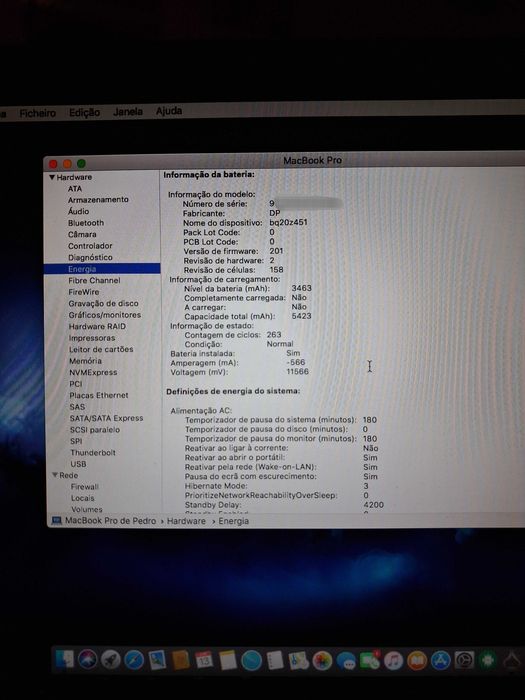Open Launchpad rocket icon in Dock
Image resolution: width=525 pixels, height=700 pixels.
coord(110,660)
